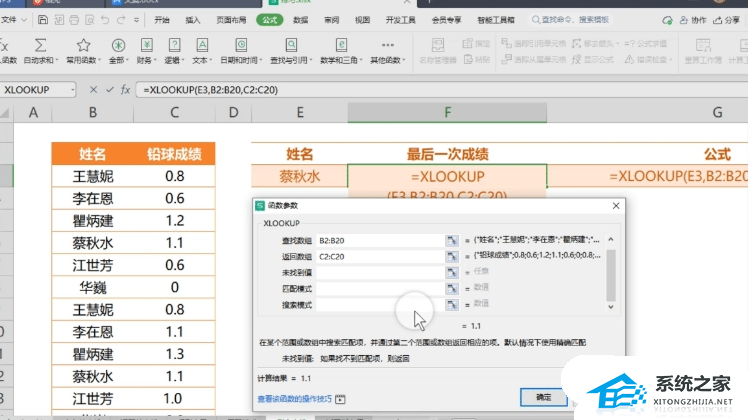
Task: Click the cloud sync icon at top right
Action: (667, 20)
